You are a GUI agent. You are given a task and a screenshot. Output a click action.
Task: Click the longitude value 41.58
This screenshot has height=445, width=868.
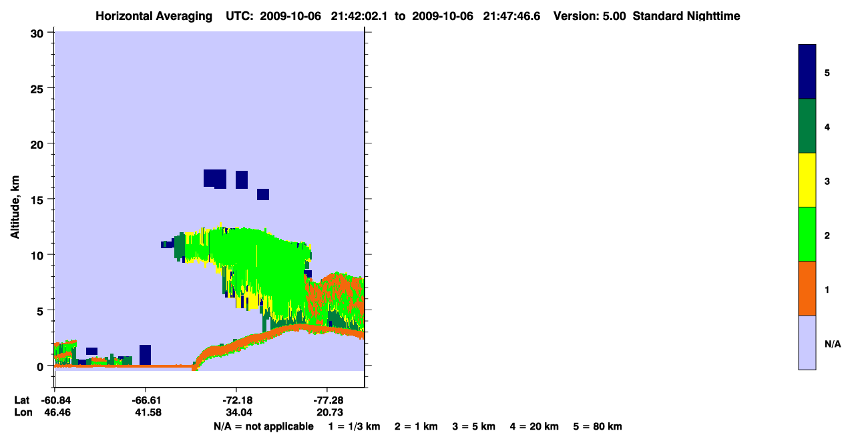(148, 412)
